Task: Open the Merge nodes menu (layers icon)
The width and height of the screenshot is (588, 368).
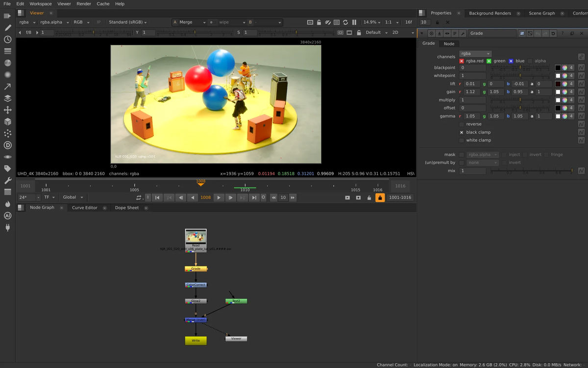Action: coord(7,98)
